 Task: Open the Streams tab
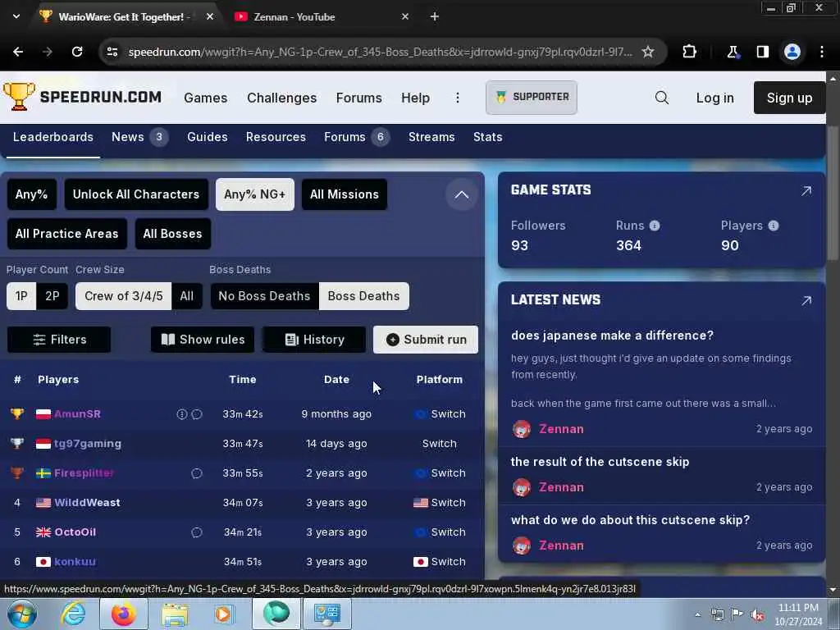point(431,137)
